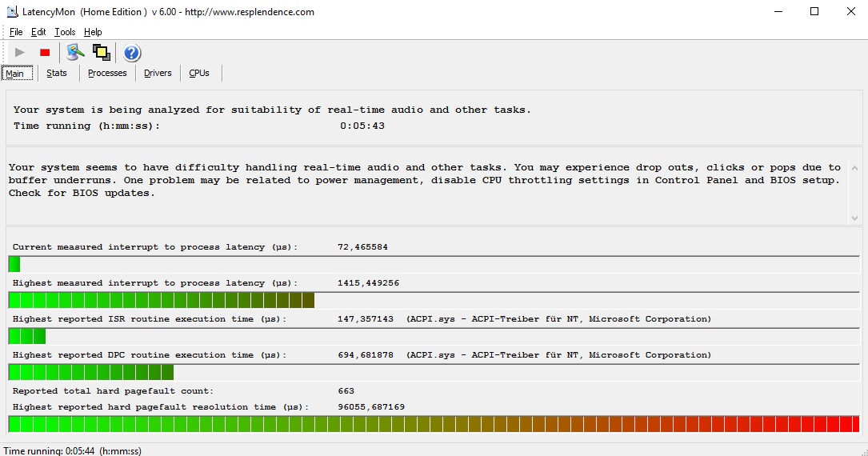Image resolution: width=868 pixels, height=456 pixels.
Task: Click the yellow overlapping squares copy icon
Action: 101,53
